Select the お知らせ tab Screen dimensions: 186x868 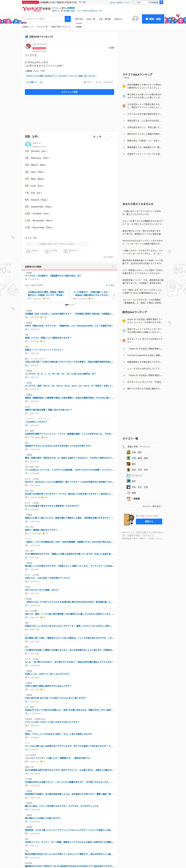point(118,19)
